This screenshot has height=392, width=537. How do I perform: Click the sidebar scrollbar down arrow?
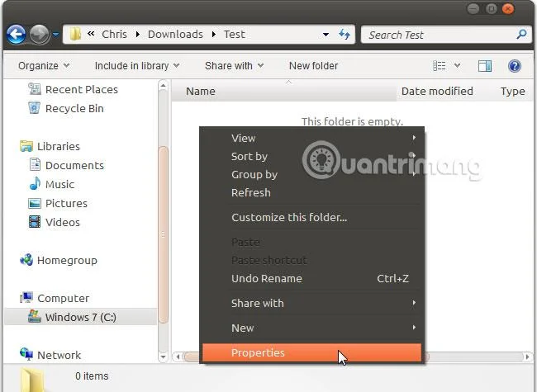coord(163,357)
